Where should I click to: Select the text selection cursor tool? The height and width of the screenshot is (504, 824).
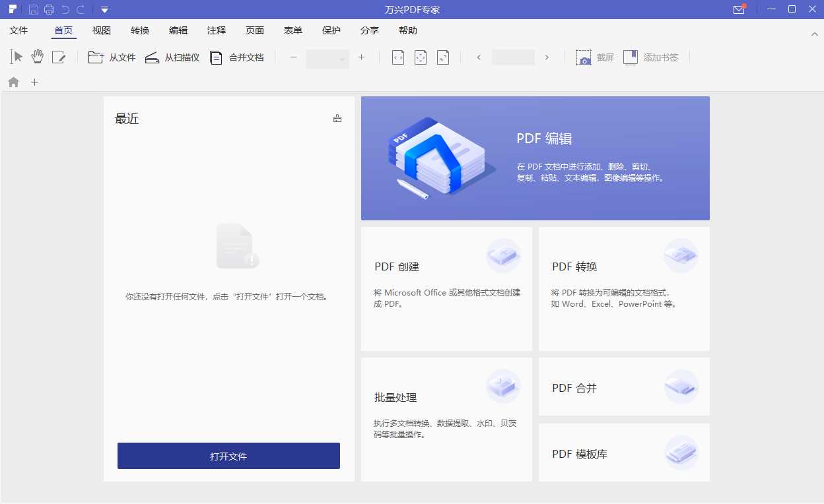pyautogui.click(x=17, y=57)
